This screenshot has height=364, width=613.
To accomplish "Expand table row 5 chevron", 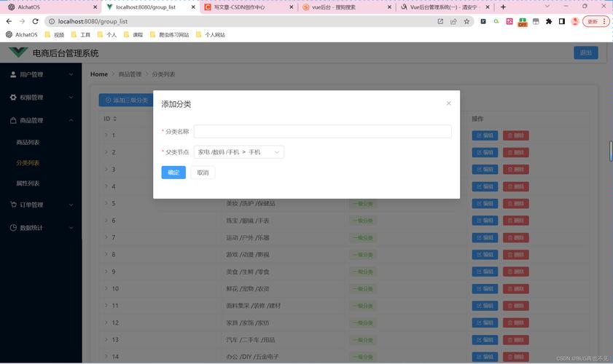I will click(106, 203).
